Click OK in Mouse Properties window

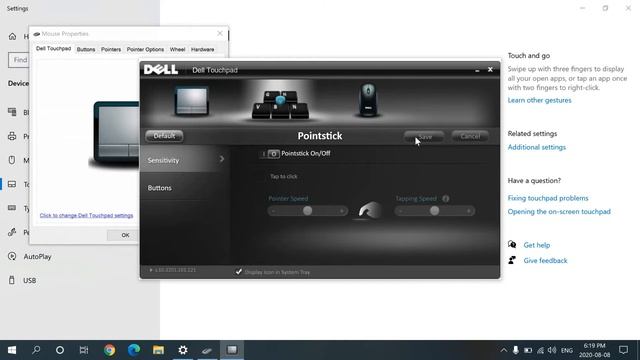(125, 235)
